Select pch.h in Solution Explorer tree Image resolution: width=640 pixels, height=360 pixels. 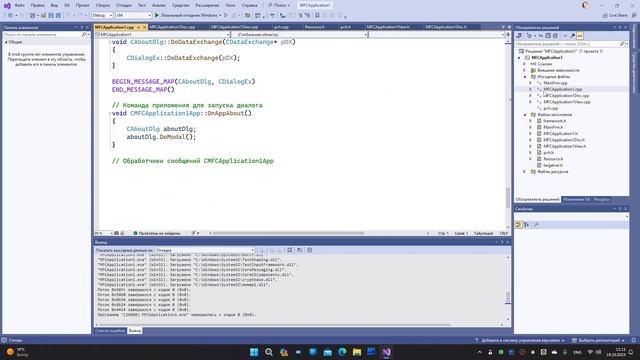[x=548, y=153]
